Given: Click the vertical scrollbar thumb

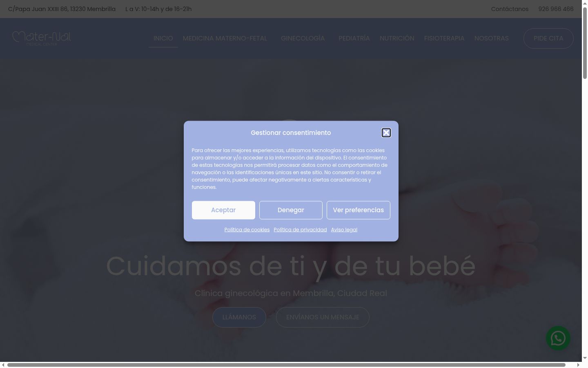Looking at the screenshot, I should [585, 43].
